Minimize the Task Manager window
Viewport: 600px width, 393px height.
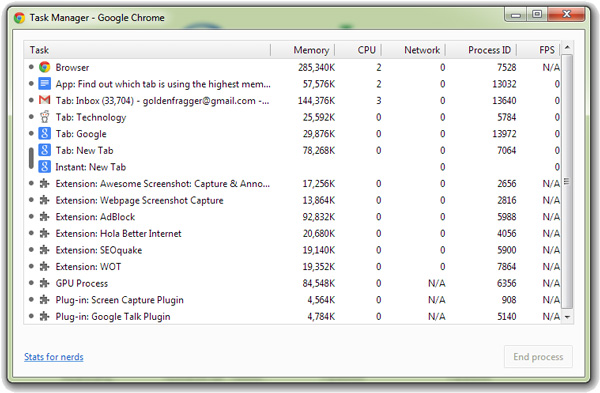click(x=516, y=15)
